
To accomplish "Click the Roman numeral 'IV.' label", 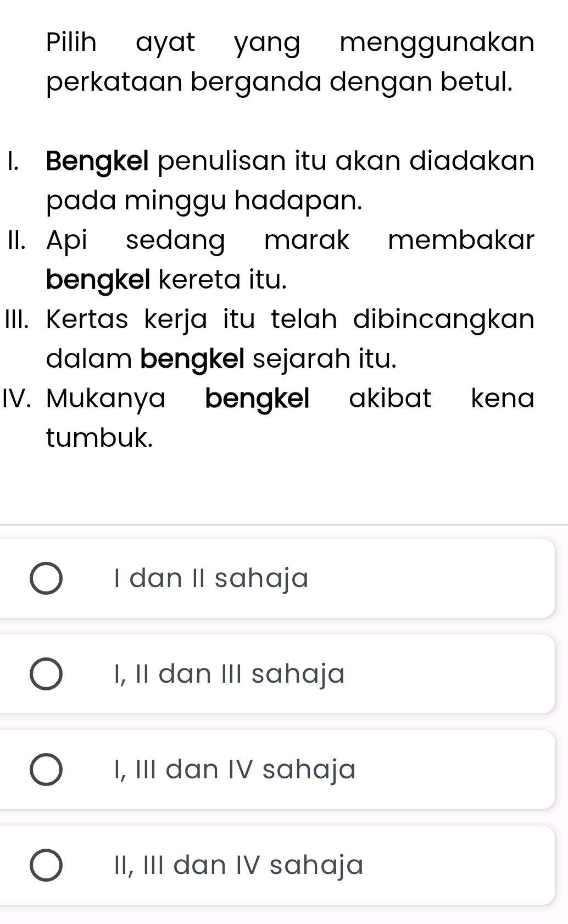I will [18, 399].
